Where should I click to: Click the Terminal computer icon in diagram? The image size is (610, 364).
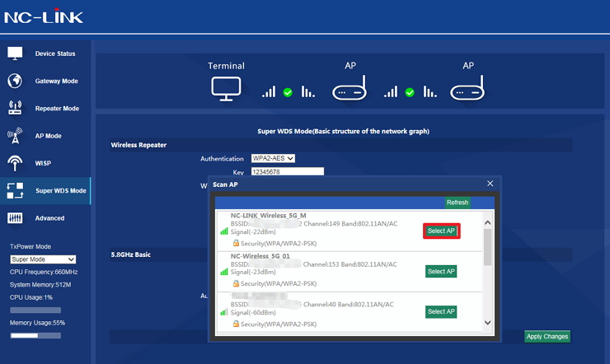point(226,89)
